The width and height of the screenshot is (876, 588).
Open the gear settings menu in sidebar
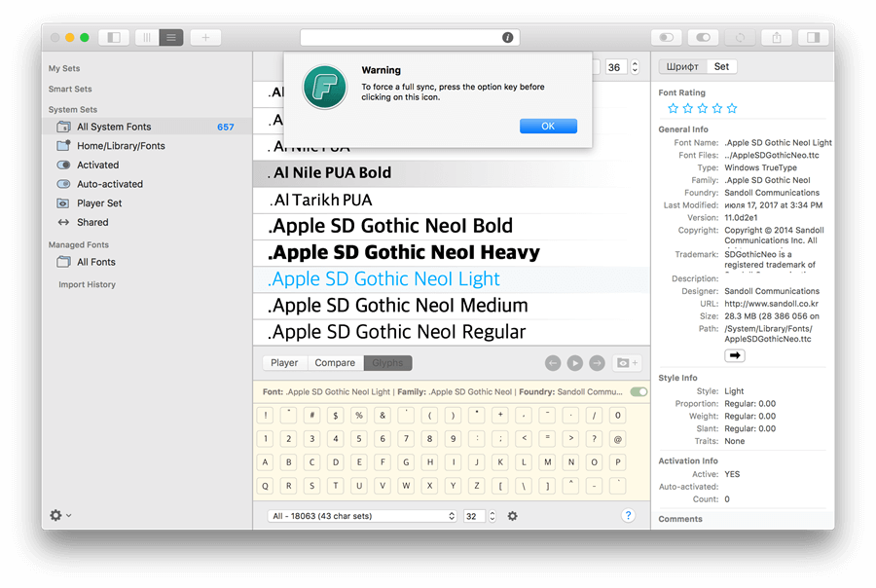pos(60,515)
